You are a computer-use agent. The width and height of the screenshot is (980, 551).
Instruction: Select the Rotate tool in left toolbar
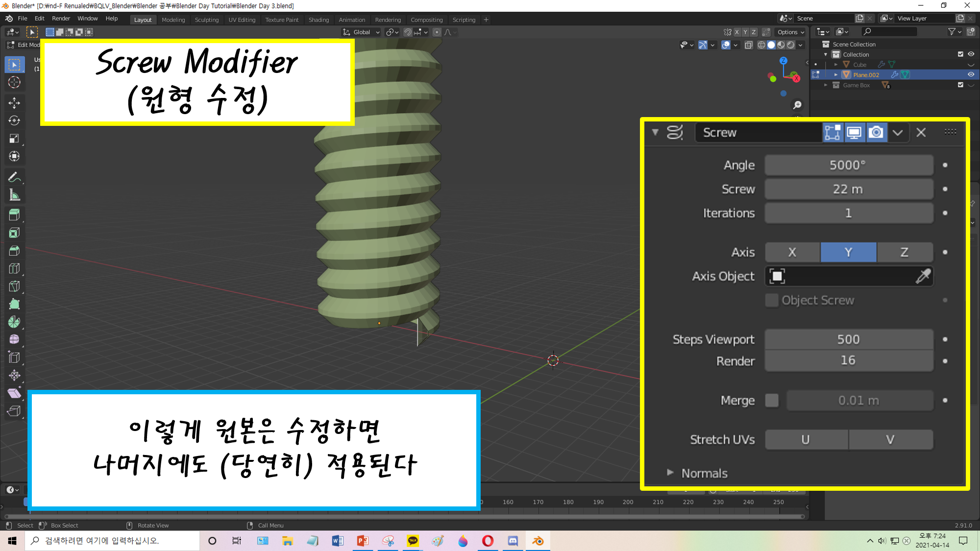point(14,120)
